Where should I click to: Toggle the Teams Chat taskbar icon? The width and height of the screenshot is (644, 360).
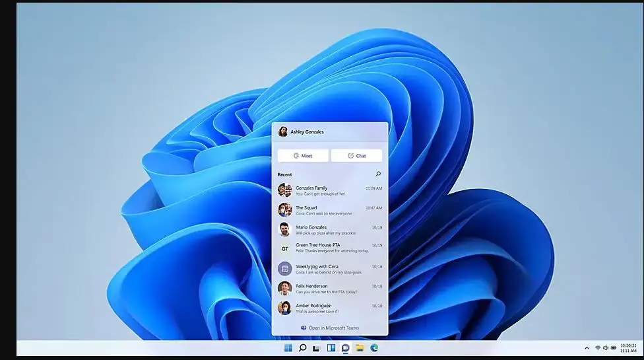coord(345,348)
